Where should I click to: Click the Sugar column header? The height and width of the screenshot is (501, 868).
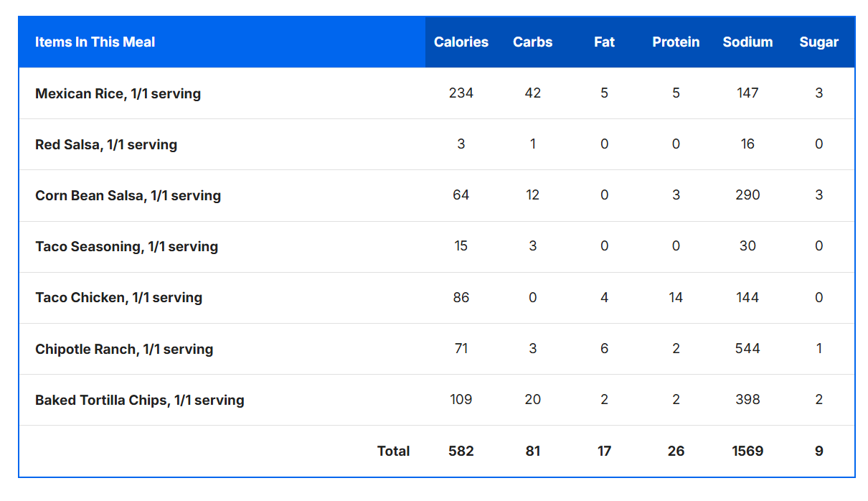click(x=819, y=42)
